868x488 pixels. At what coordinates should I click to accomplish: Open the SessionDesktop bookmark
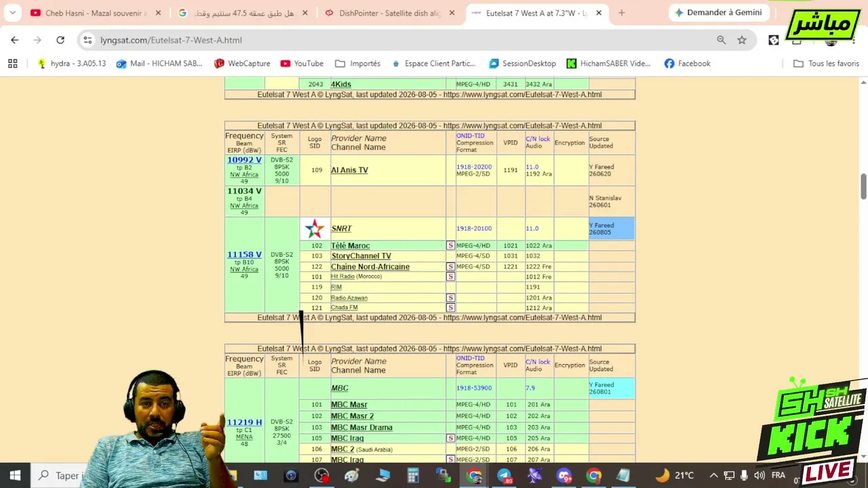(x=522, y=63)
